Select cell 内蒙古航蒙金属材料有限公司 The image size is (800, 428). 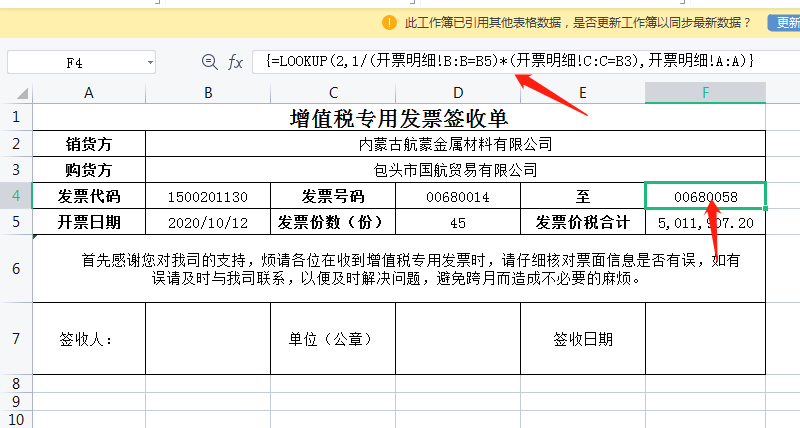pyautogui.click(x=456, y=144)
